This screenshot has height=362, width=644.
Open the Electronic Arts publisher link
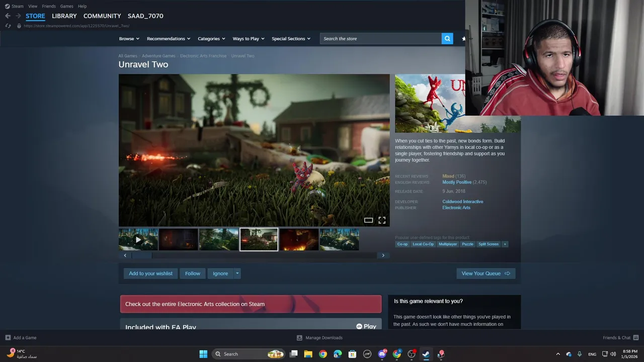click(x=456, y=208)
